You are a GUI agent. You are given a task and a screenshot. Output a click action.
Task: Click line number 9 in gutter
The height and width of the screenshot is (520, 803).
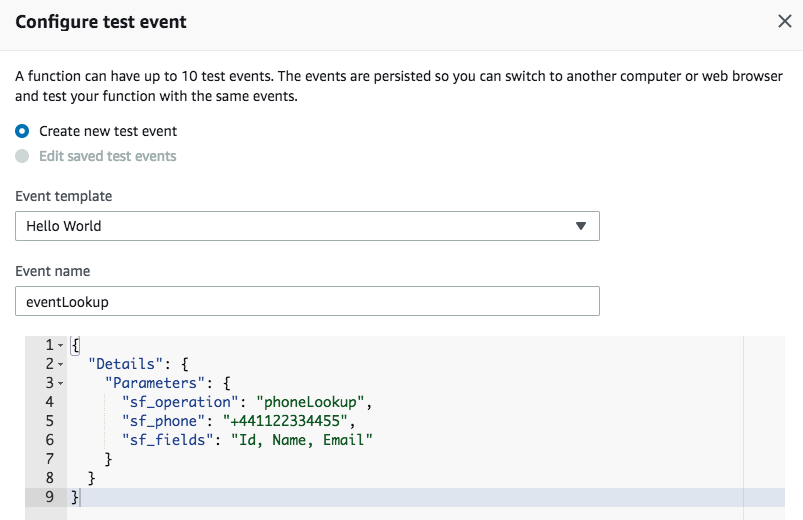click(49, 496)
